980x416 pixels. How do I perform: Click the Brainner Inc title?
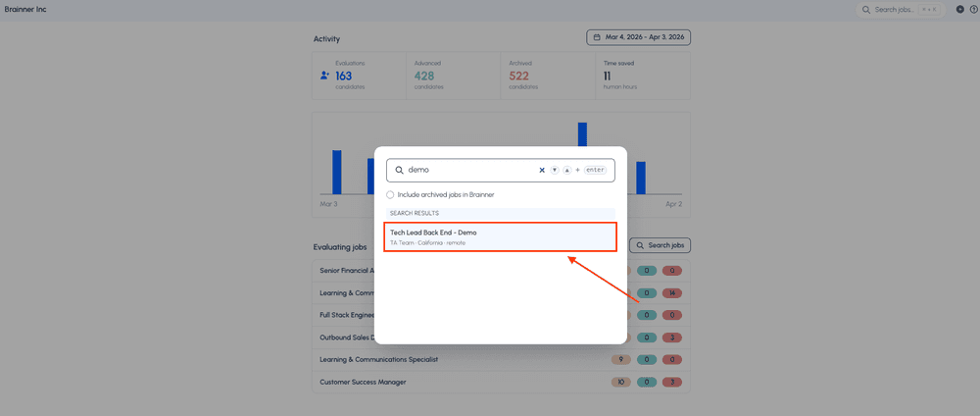pos(25,10)
